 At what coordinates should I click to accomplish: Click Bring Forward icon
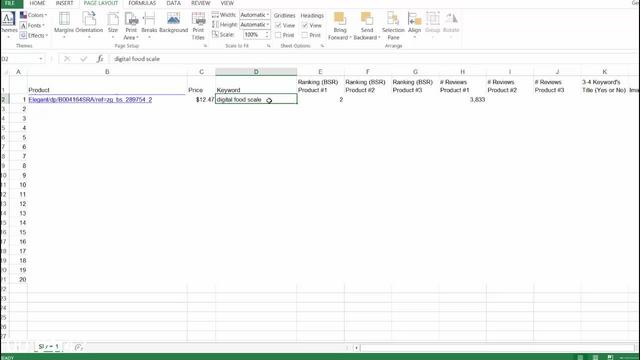pyautogui.click(x=340, y=19)
